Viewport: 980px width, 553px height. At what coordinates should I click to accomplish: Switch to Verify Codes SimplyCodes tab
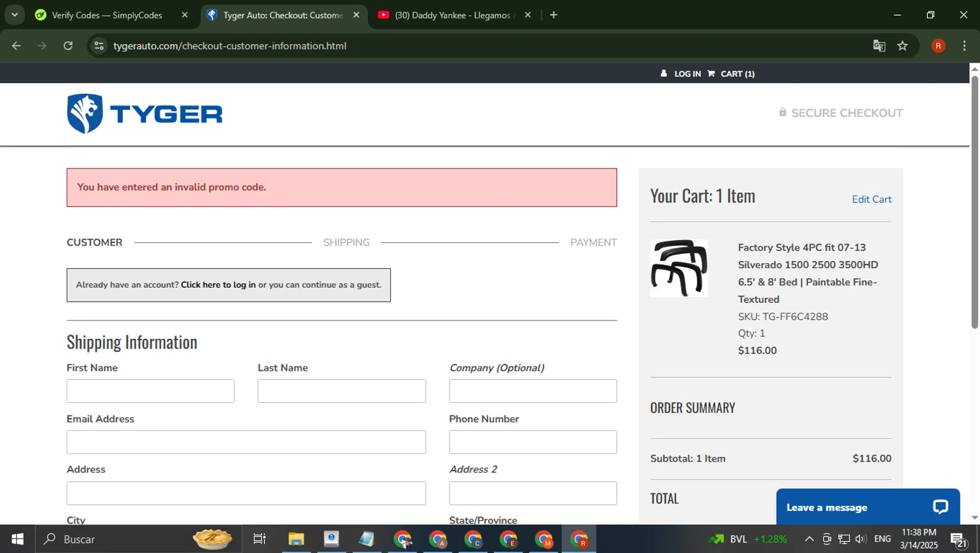112,15
